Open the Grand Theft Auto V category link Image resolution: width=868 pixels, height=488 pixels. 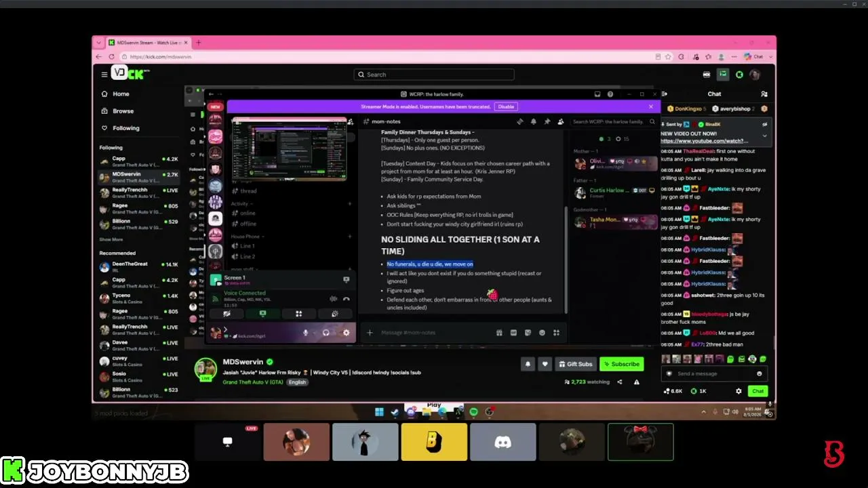coord(253,382)
